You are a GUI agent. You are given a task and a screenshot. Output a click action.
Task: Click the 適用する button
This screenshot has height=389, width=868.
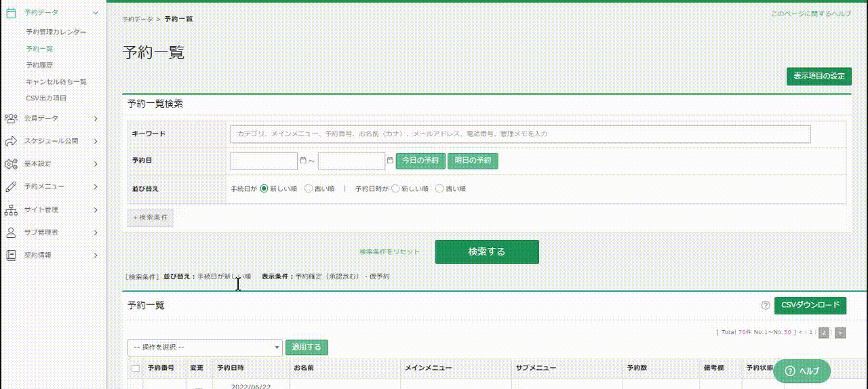(x=307, y=347)
